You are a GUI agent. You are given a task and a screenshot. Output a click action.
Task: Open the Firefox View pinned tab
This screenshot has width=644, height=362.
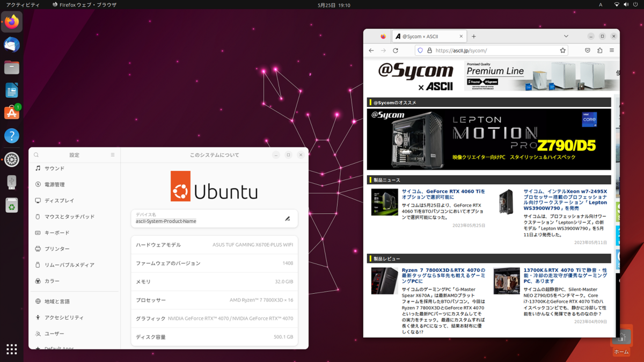[x=383, y=37]
